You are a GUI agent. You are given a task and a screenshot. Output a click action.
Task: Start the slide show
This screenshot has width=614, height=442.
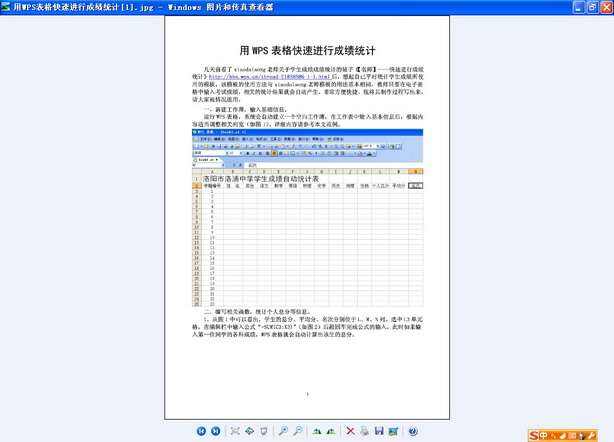(x=264, y=431)
